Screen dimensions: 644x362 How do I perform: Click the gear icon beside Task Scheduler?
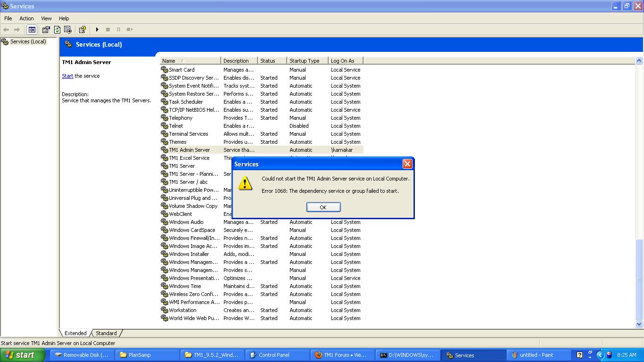pos(165,102)
